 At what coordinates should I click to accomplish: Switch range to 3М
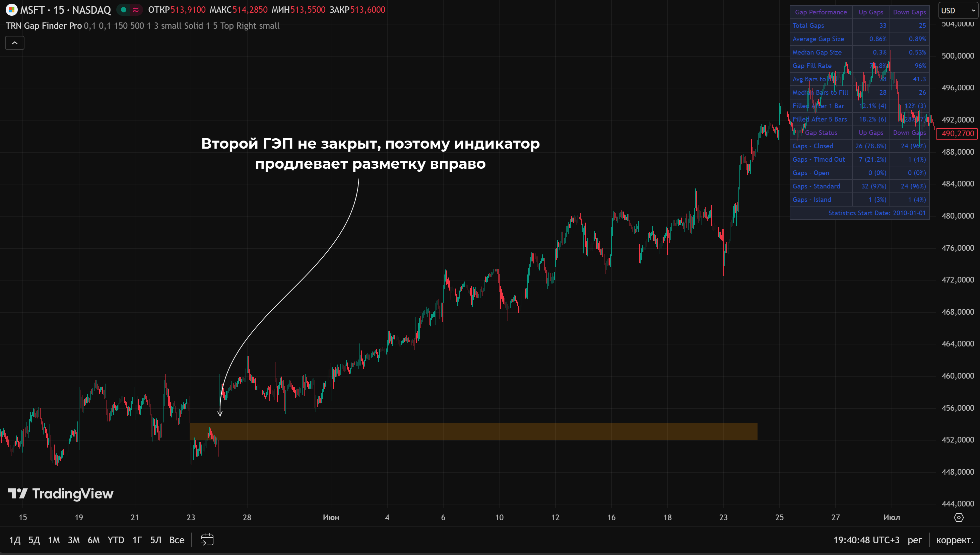[74, 540]
